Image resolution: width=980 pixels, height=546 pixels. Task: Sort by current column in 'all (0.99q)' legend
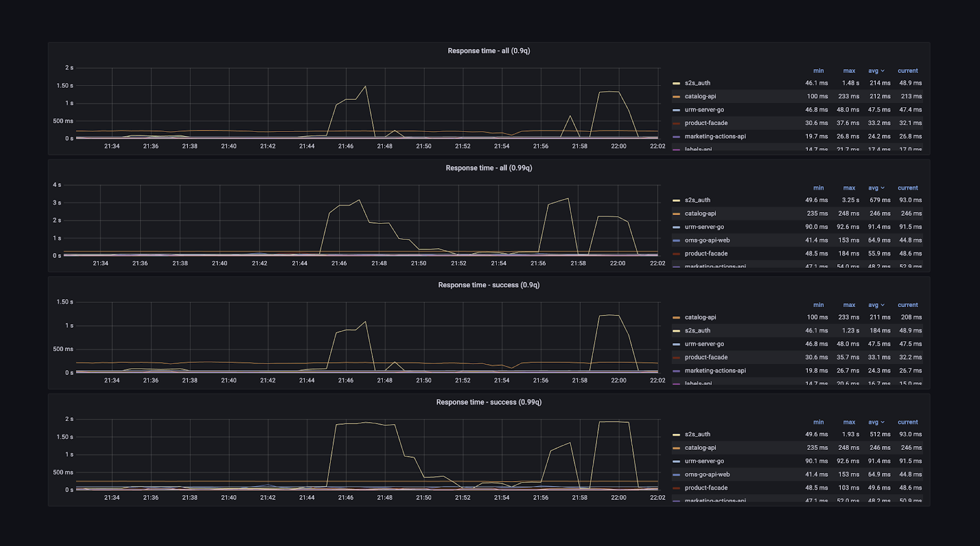click(908, 188)
